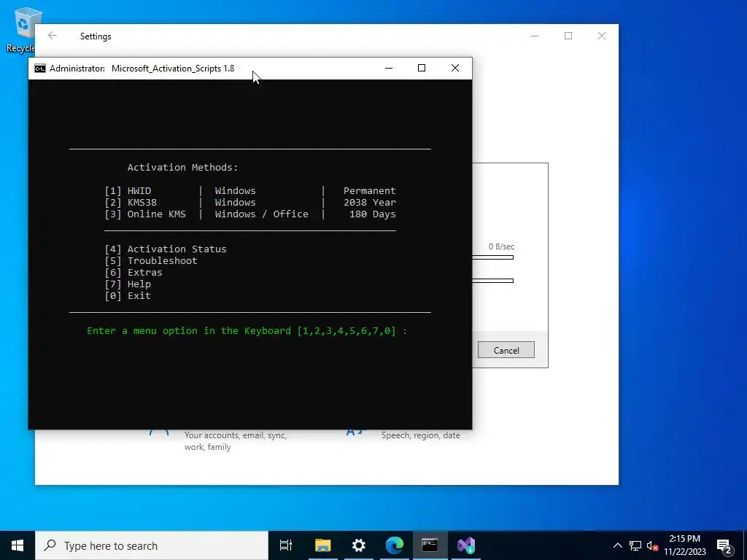Open the Visual Studio installer taskbar icon

(x=466, y=545)
